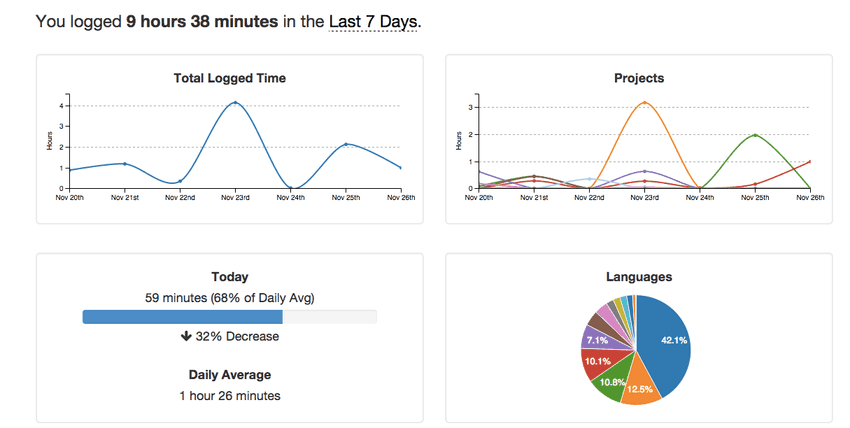
Task: Click the Nov 23rd peak point on Total Logged Time
Action: [x=235, y=102]
